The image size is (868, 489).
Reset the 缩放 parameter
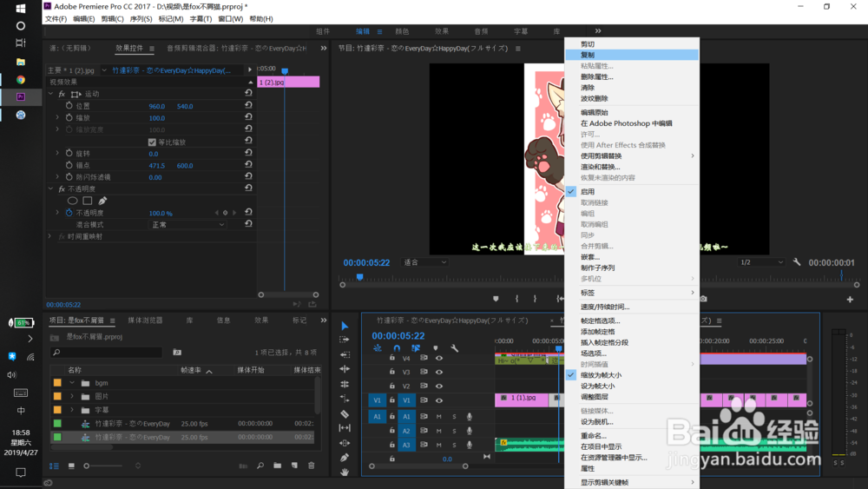coord(248,117)
